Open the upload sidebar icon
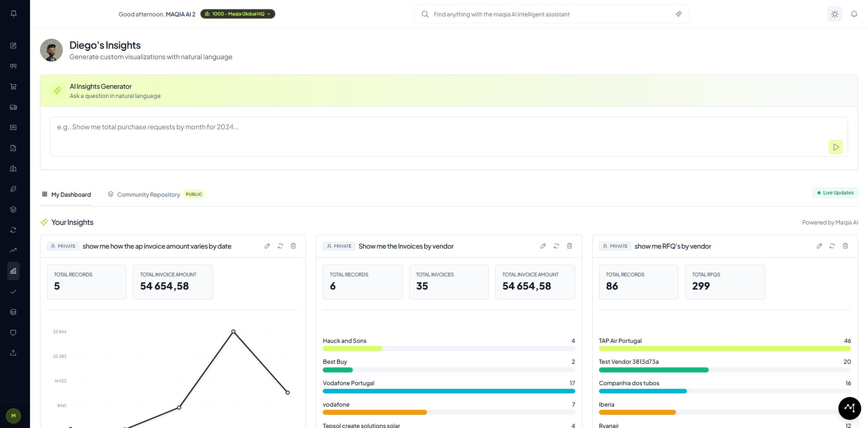The width and height of the screenshot is (868, 428). (13, 353)
